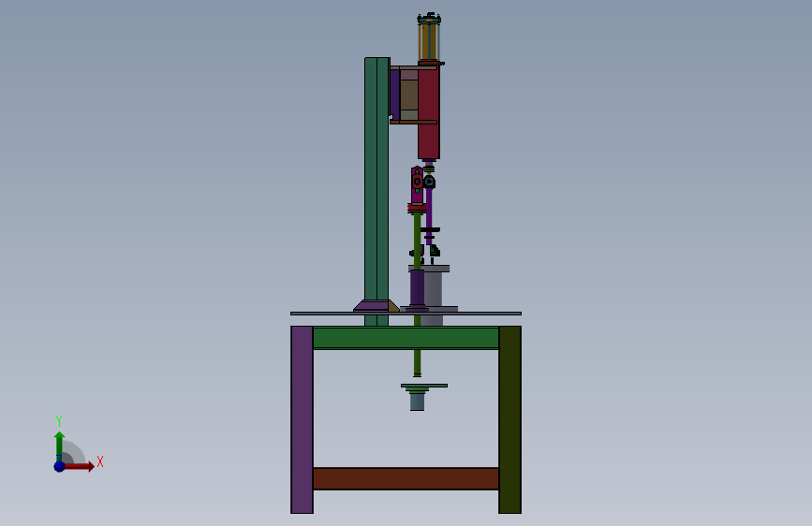Click the red X axis label
Image resolution: width=812 pixels, height=526 pixels.
tap(100, 461)
